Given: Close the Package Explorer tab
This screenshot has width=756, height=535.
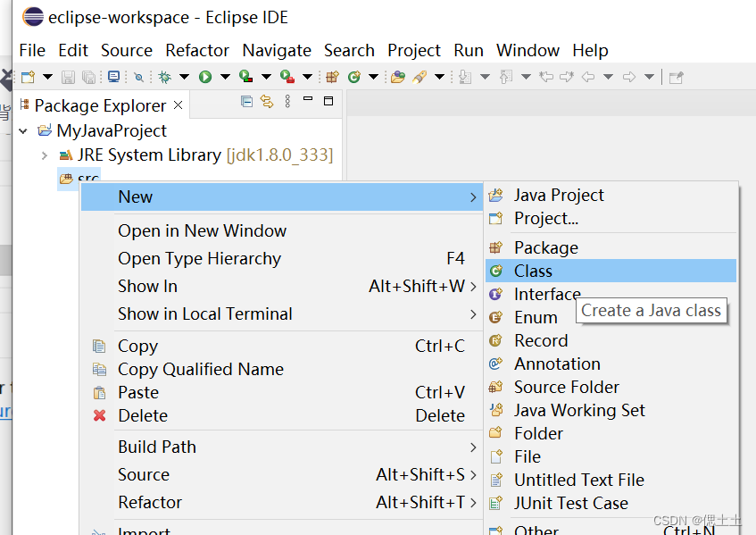Looking at the screenshot, I should pos(178,105).
